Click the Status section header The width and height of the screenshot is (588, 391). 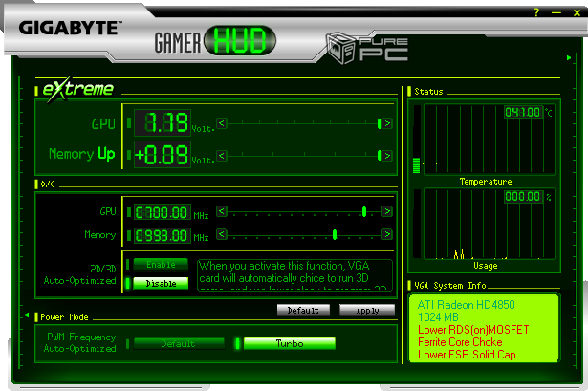pyautogui.click(x=428, y=92)
